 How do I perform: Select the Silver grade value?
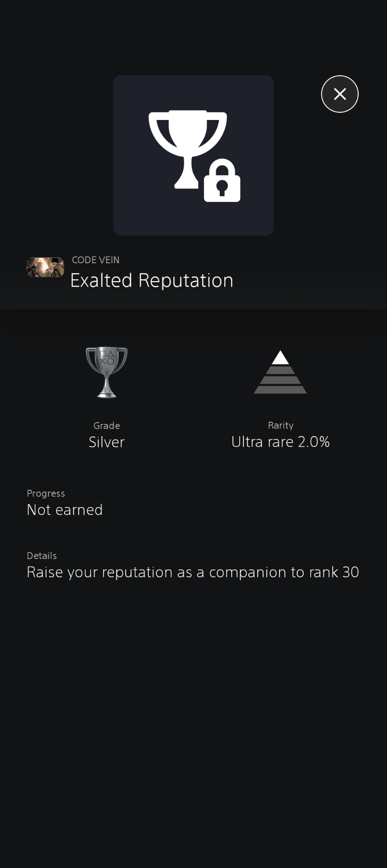click(x=107, y=442)
